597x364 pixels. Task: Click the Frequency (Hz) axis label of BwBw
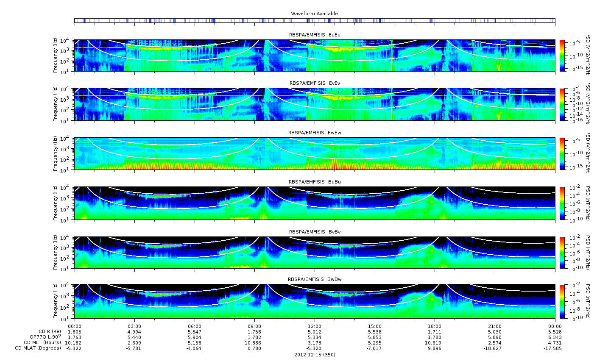click(x=56, y=301)
